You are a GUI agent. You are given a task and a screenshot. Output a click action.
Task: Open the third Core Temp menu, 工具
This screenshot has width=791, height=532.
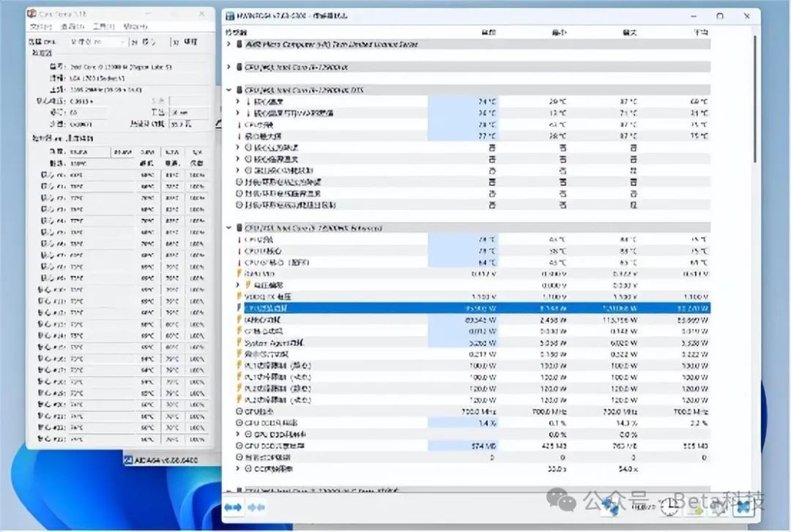(103, 27)
